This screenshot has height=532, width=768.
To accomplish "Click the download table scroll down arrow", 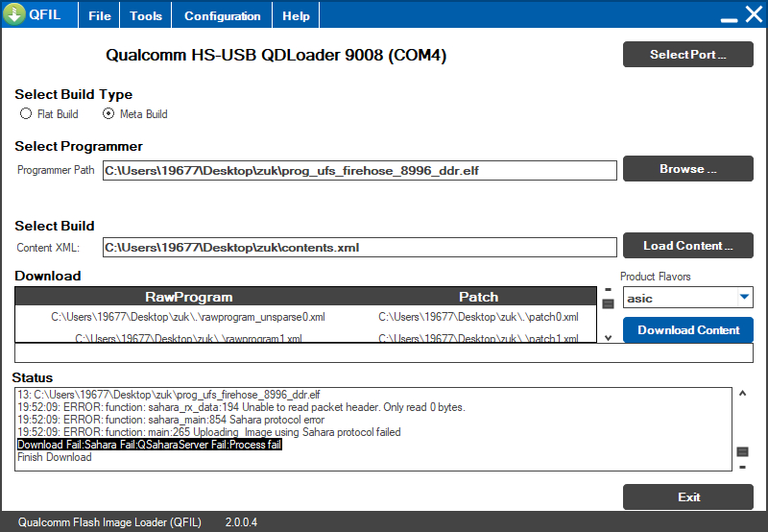I will click(x=608, y=337).
